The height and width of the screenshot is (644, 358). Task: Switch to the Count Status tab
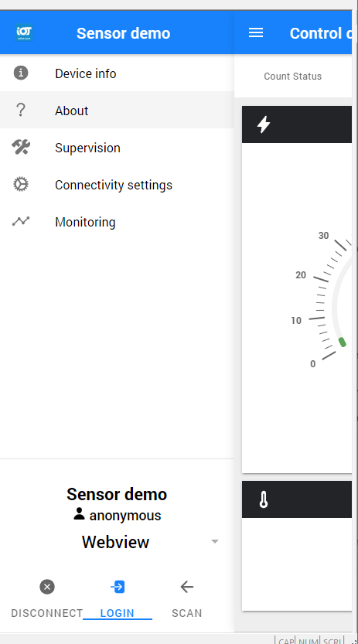pos(293,76)
